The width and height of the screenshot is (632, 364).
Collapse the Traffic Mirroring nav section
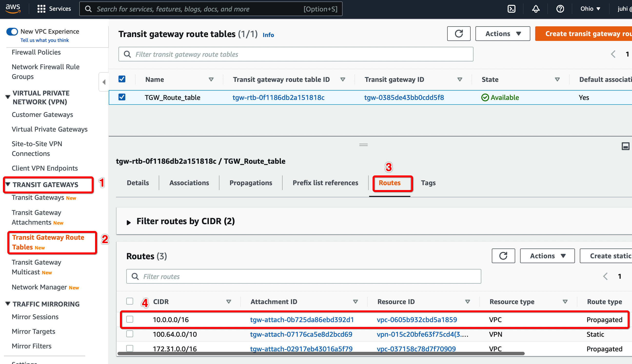click(8, 304)
